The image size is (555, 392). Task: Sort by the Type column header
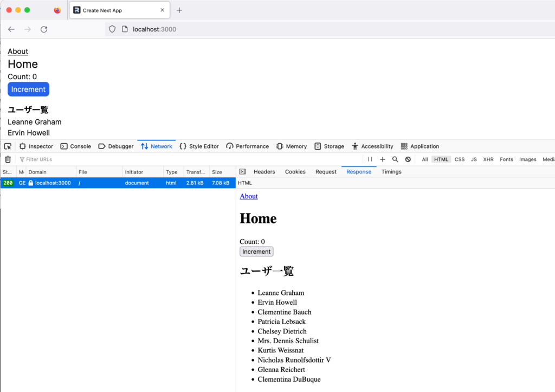coord(174,172)
